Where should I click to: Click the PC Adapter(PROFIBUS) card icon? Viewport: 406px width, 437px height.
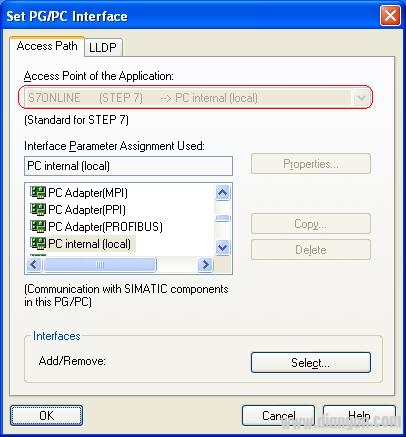[38, 227]
